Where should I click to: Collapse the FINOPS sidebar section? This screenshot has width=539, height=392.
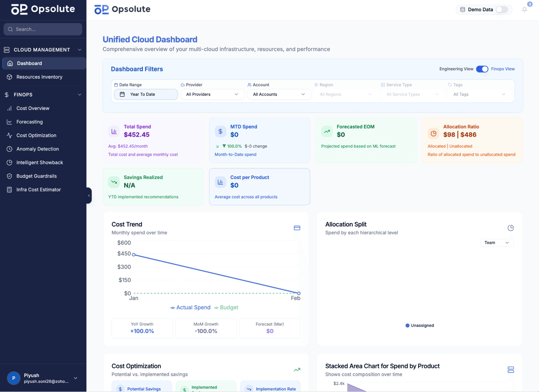point(79,94)
